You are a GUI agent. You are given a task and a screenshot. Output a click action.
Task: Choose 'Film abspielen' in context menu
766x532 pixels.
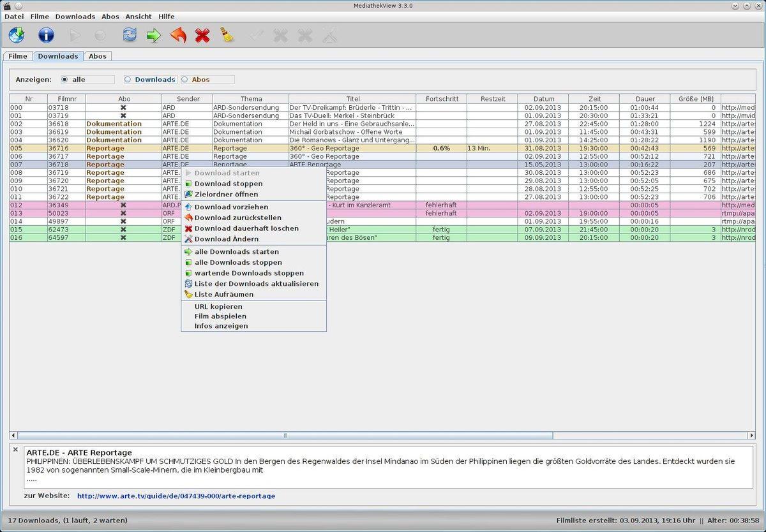click(253, 316)
